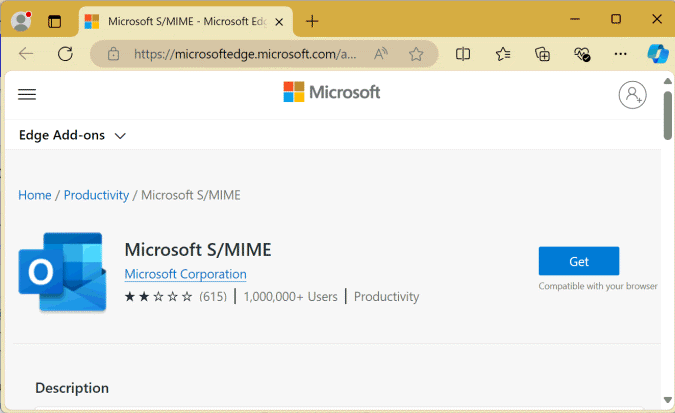Open Settings and more ellipsis menu
The width and height of the screenshot is (675, 413).
(x=620, y=54)
